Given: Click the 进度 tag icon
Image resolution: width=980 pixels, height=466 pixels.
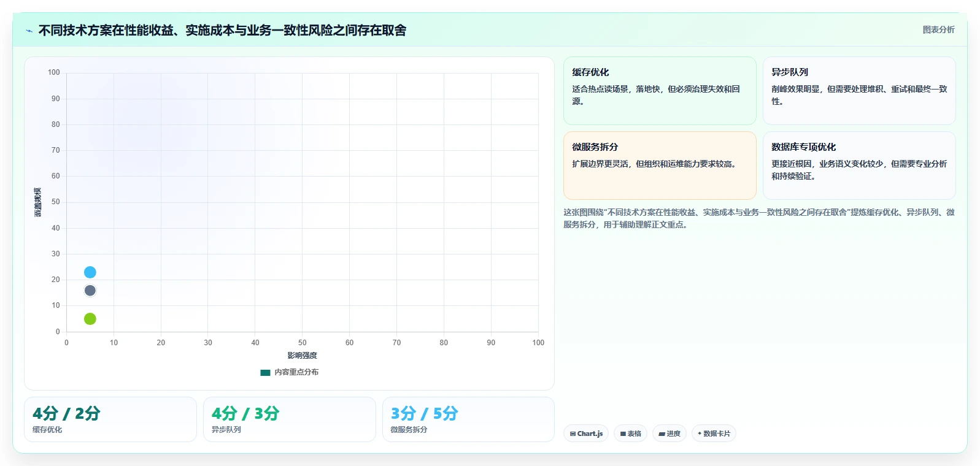Looking at the screenshot, I should 662,434.
